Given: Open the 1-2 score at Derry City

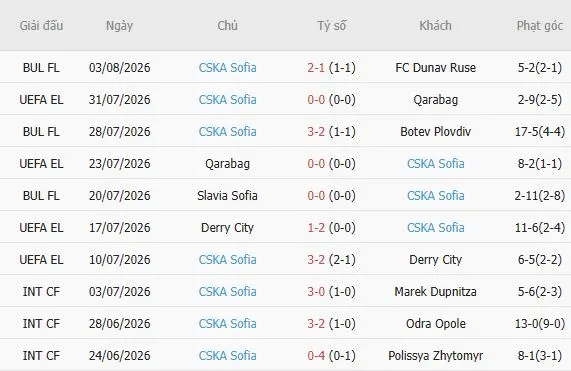Looking at the screenshot, I should (x=316, y=228).
